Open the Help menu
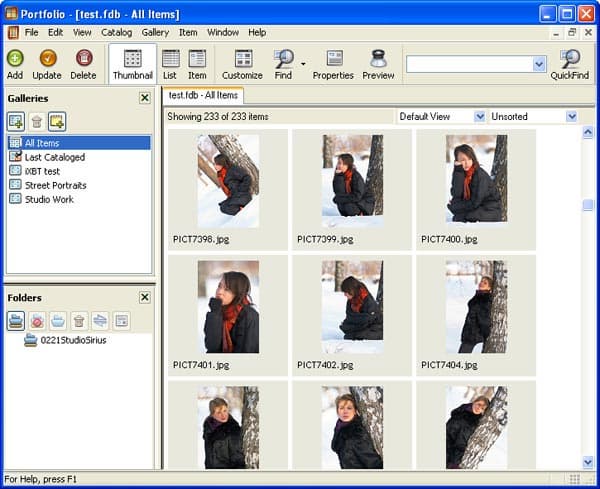 (257, 33)
